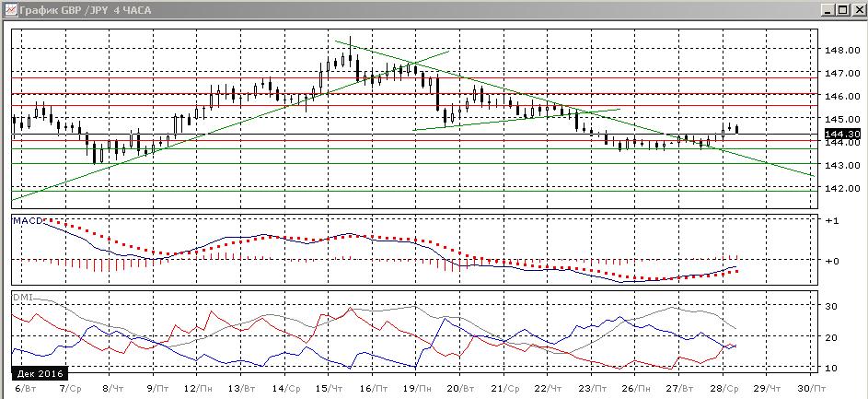The width and height of the screenshot is (868, 399).
Task: Click the 9/Пт date on the time axis
Action: point(156,389)
